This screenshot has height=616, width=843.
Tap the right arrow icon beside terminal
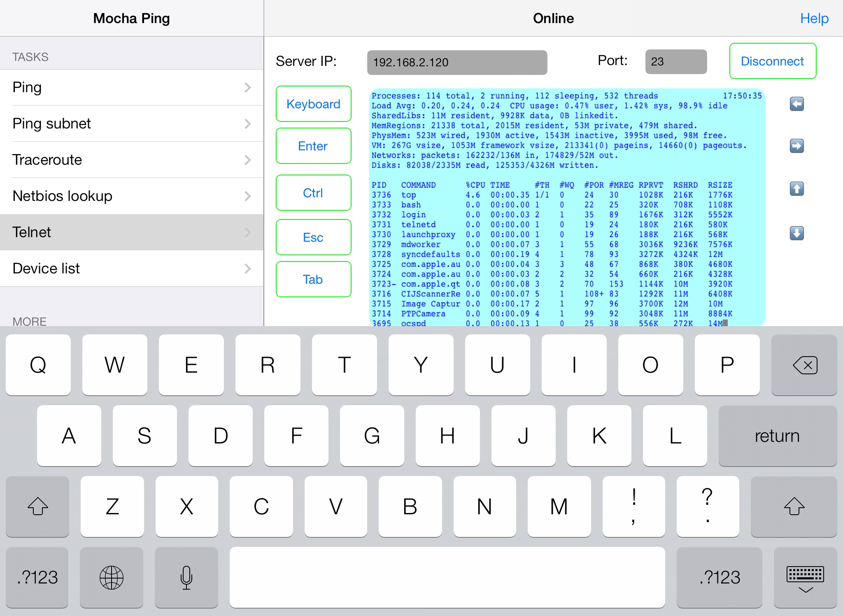797,146
